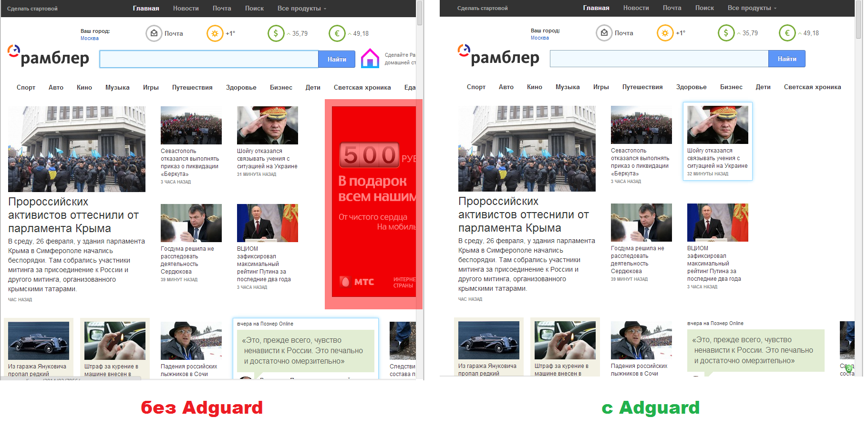Open 'Новости' in left window top bar
The width and height of the screenshot is (868, 428).
click(x=186, y=9)
